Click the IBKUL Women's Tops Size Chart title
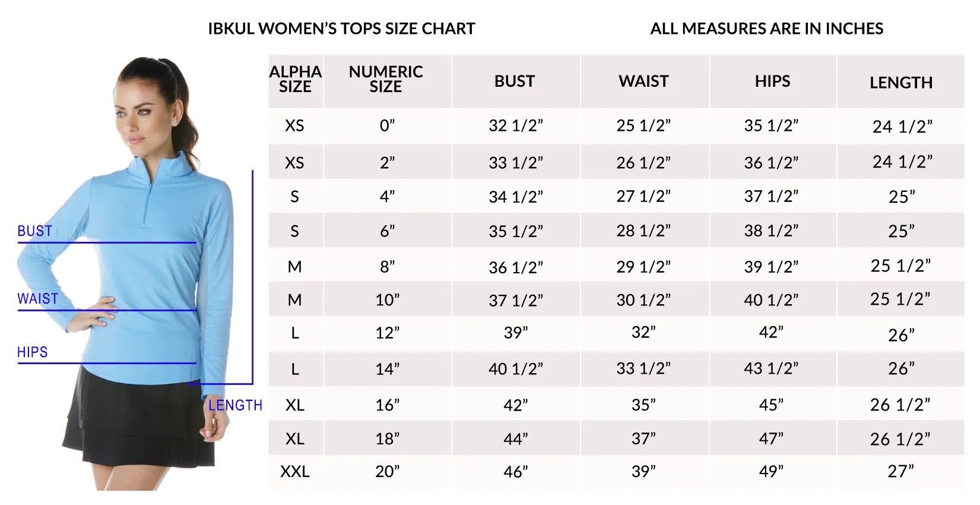 342,29
